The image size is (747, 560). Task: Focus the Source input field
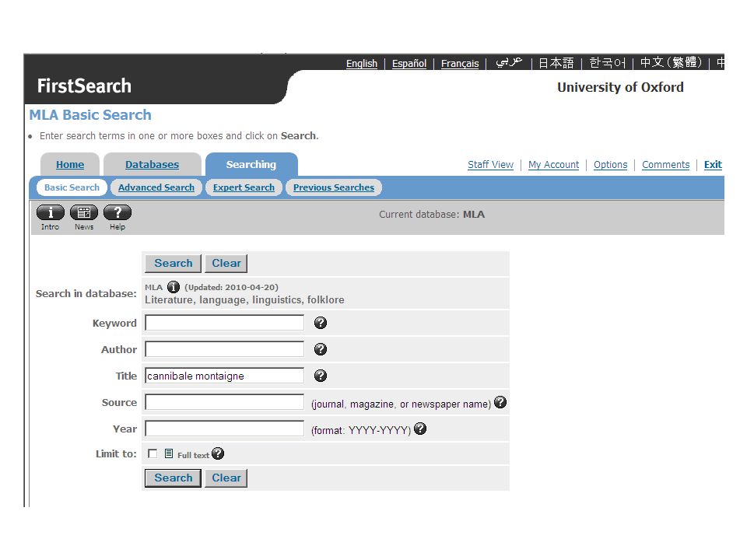(x=224, y=402)
